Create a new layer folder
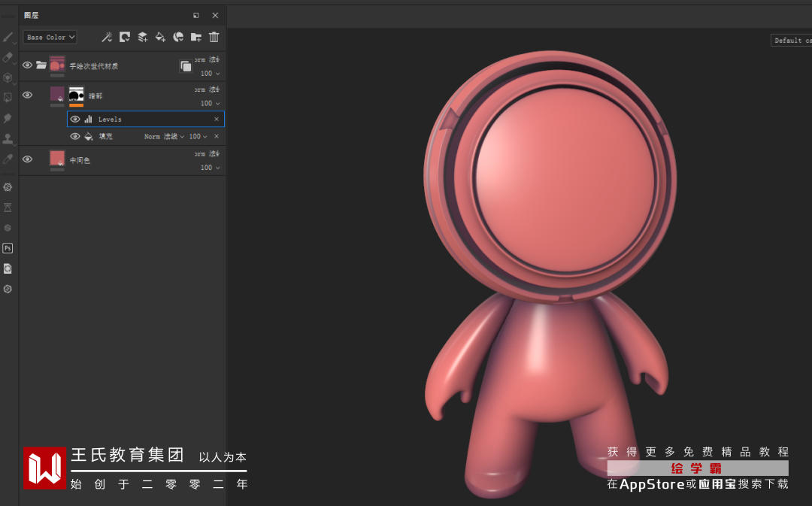 click(195, 37)
